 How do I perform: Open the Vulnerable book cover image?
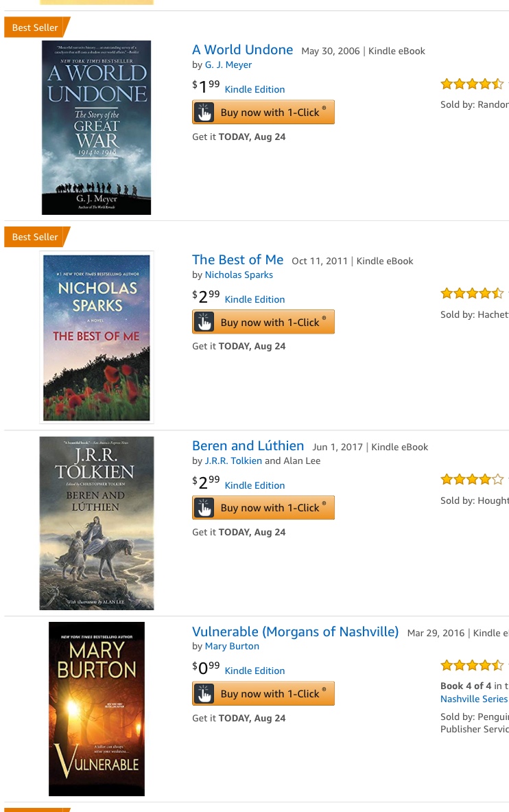97,708
